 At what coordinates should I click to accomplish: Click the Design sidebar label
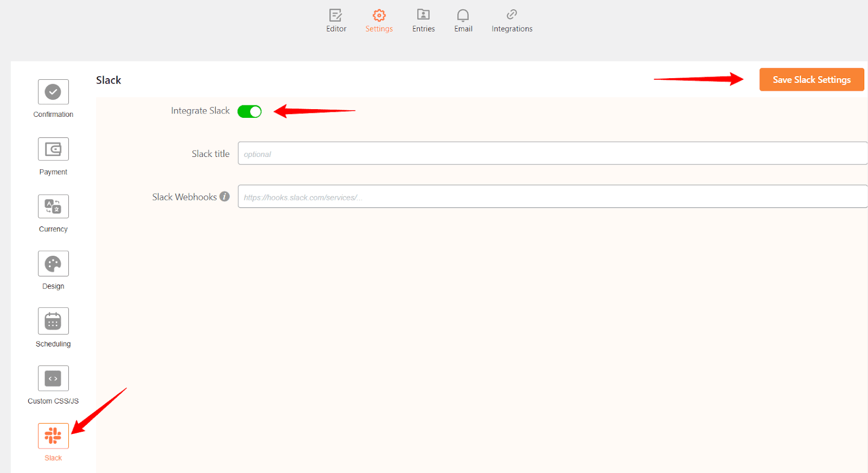(53, 286)
